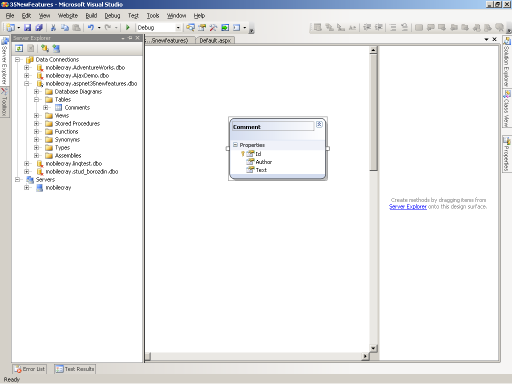Open the Test Results tab button

point(75,369)
